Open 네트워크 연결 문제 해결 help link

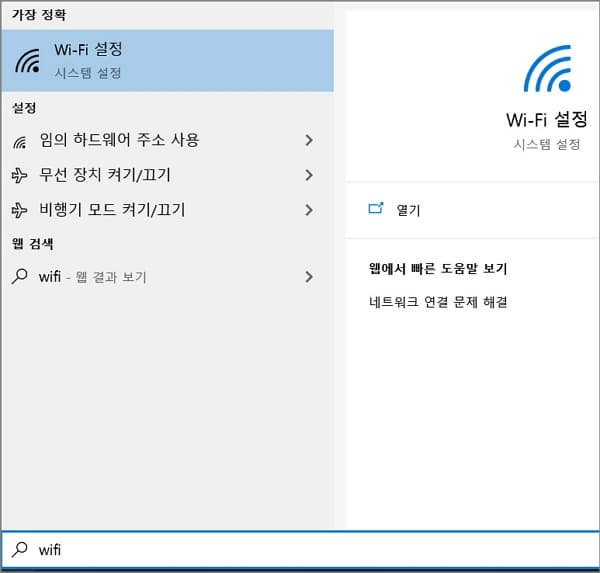click(438, 302)
